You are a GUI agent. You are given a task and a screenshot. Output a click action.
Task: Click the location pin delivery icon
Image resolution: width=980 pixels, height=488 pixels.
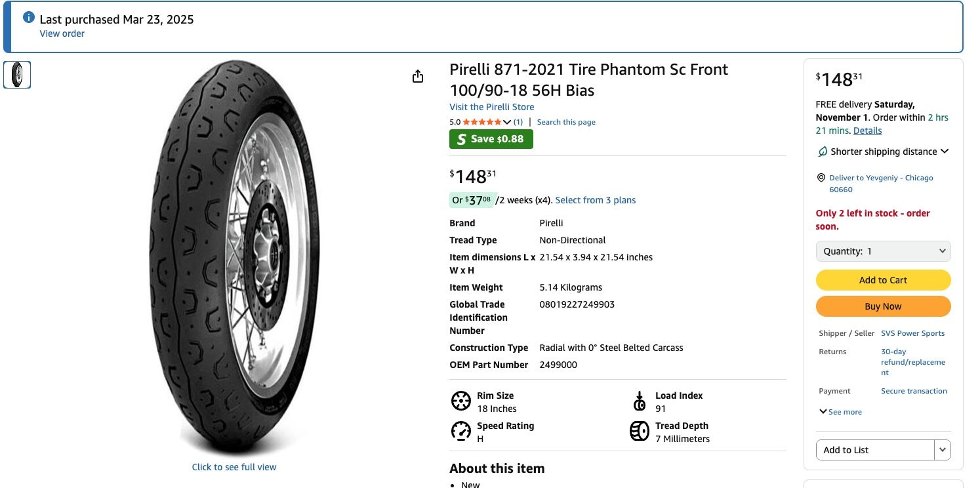tap(821, 178)
